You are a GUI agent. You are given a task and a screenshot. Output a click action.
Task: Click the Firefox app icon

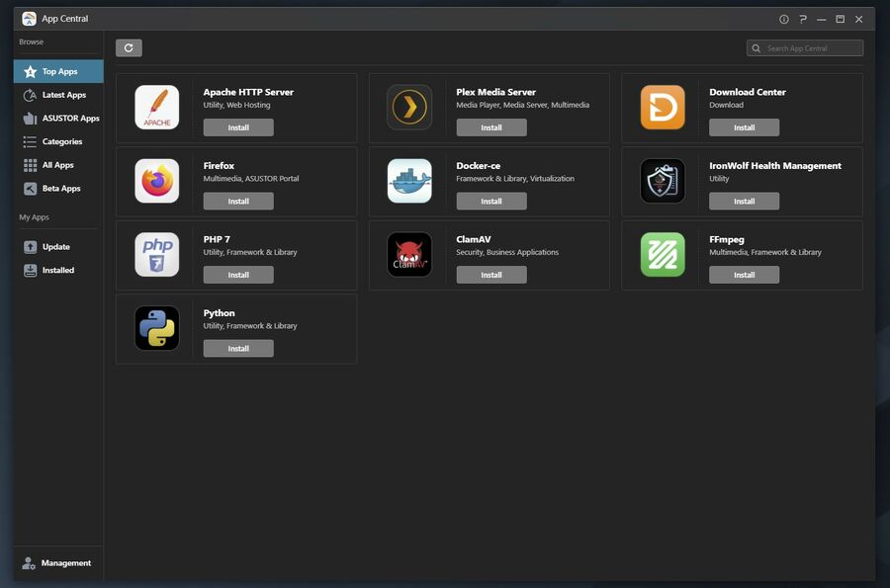156,178
